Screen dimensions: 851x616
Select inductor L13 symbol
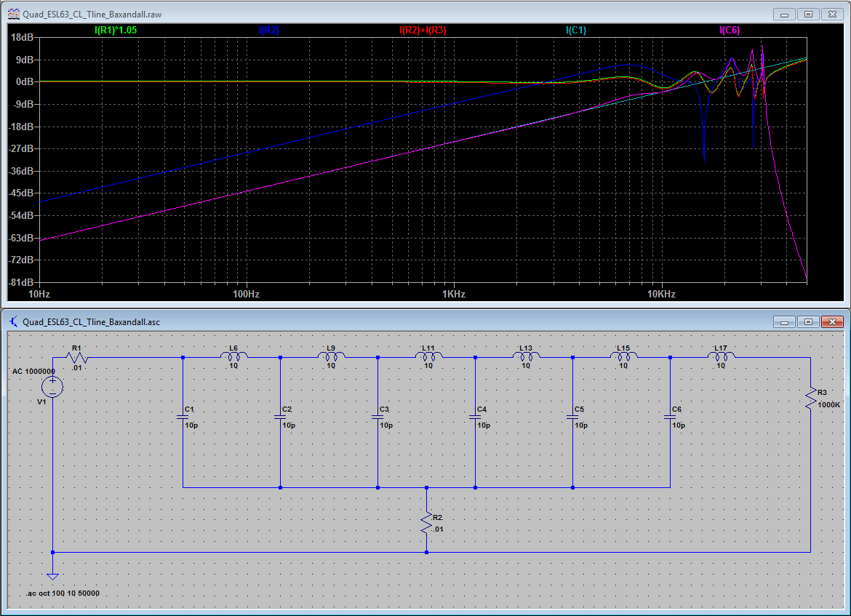pos(527,356)
